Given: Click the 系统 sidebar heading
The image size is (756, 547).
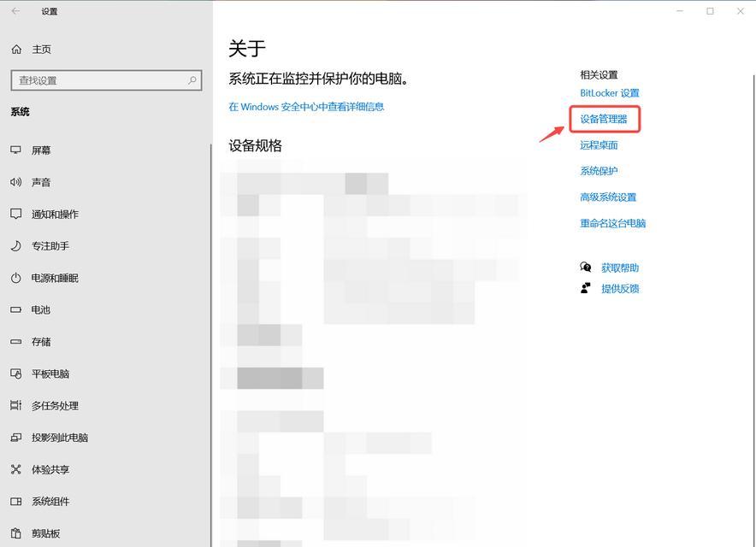Looking at the screenshot, I should (x=21, y=112).
